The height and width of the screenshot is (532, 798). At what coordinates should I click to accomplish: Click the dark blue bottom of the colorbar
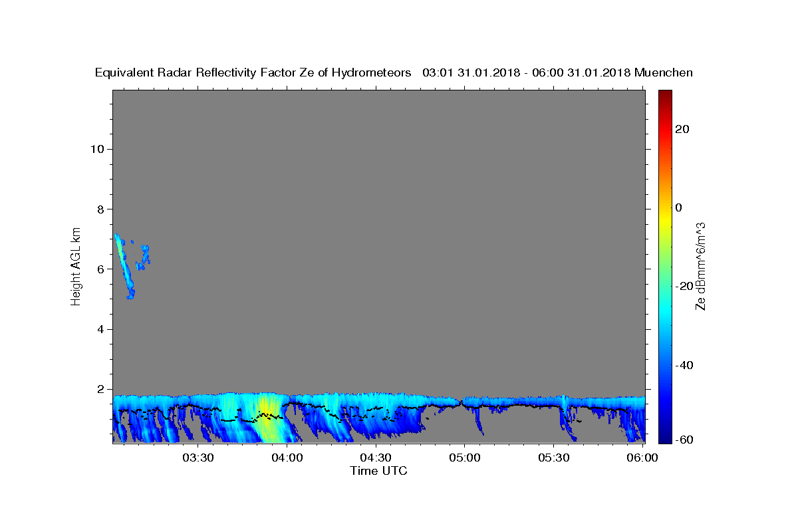(665, 436)
